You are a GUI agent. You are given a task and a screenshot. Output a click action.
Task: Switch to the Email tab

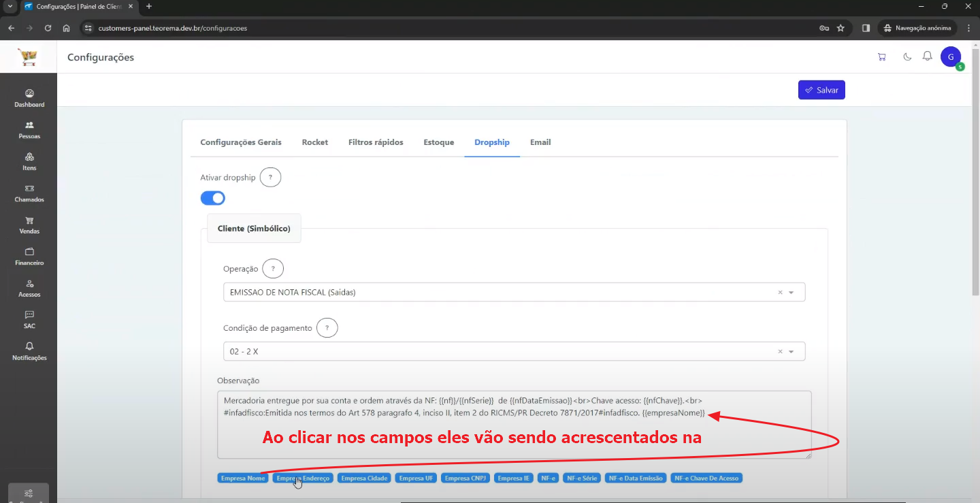tap(540, 142)
